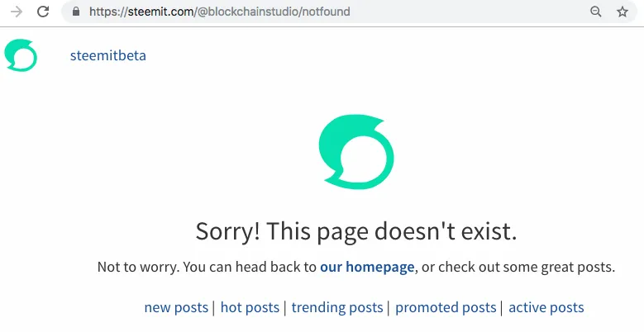View the promoted posts link

pos(446,307)
